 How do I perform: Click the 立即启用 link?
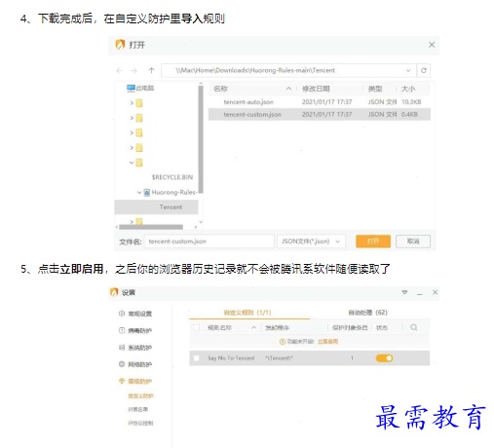click(x=327, y=342)
